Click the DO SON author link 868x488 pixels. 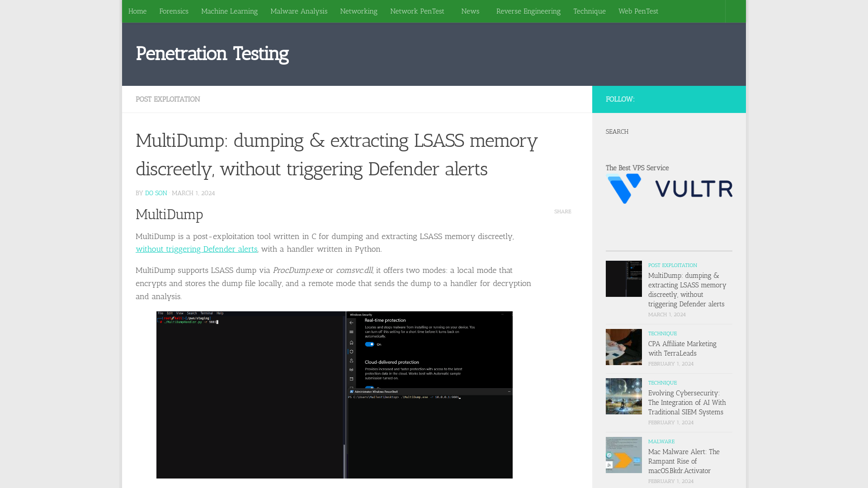pyautogui.click(x=156, y=192)
